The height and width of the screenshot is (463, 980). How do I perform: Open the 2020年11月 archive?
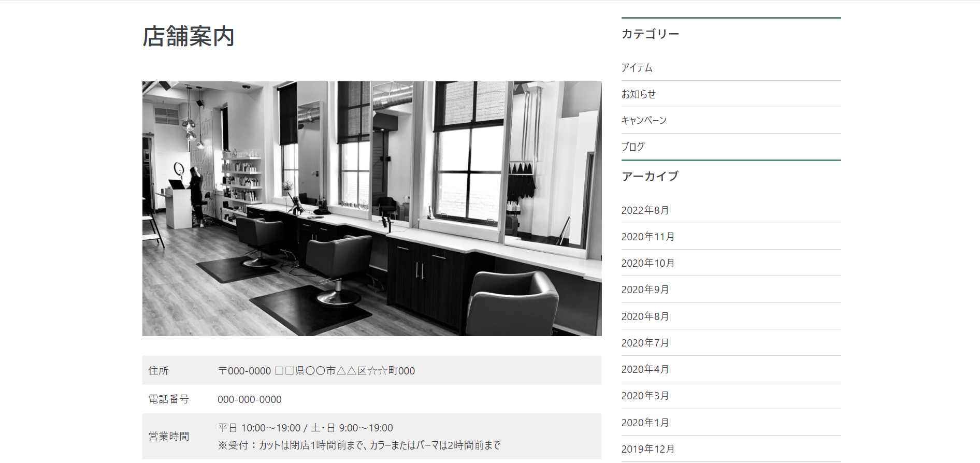point(647,237)
